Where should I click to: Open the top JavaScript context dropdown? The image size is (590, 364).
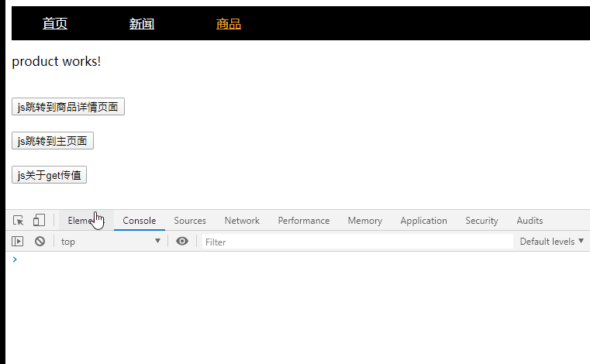pyautogui.click(x=110, y=242)
